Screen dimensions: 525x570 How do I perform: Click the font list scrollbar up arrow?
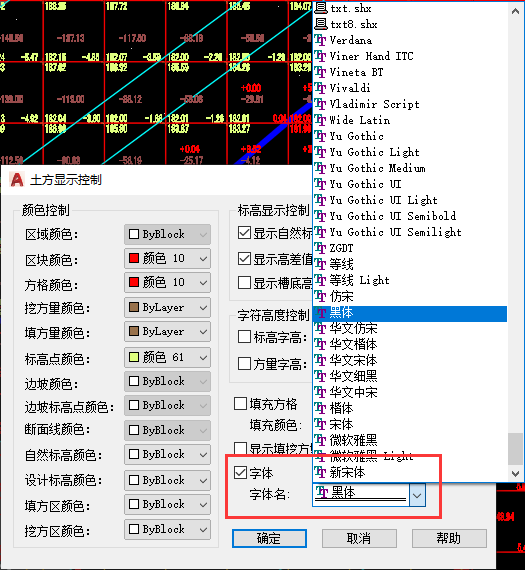point(515,11)
